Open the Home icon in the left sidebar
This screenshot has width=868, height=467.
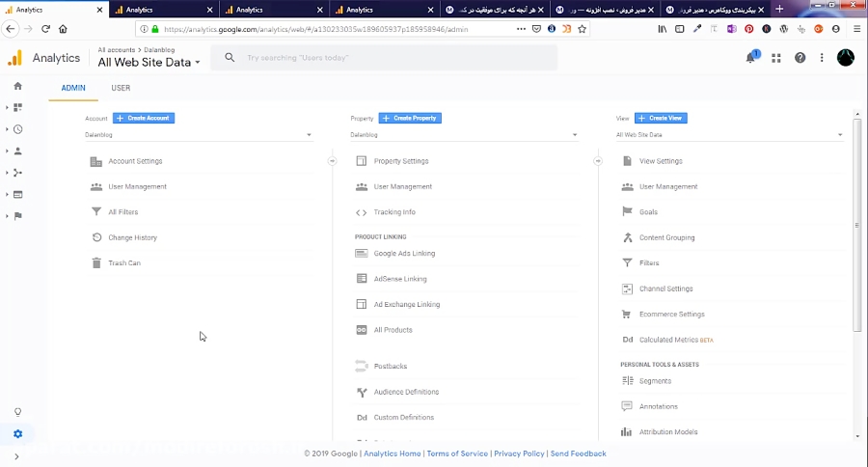pos(17,86)
